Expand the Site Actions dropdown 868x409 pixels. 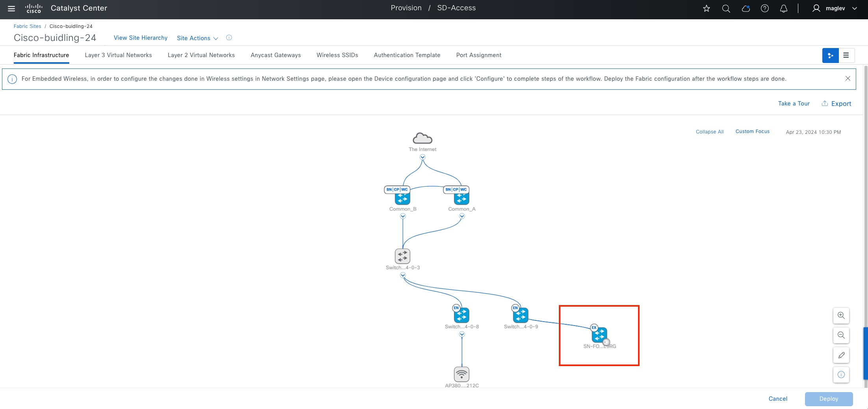(197, 38)
